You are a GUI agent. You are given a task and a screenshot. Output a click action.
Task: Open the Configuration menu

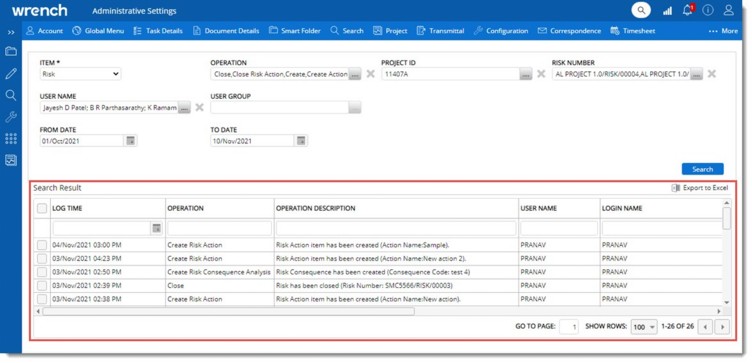coord(501,31)
